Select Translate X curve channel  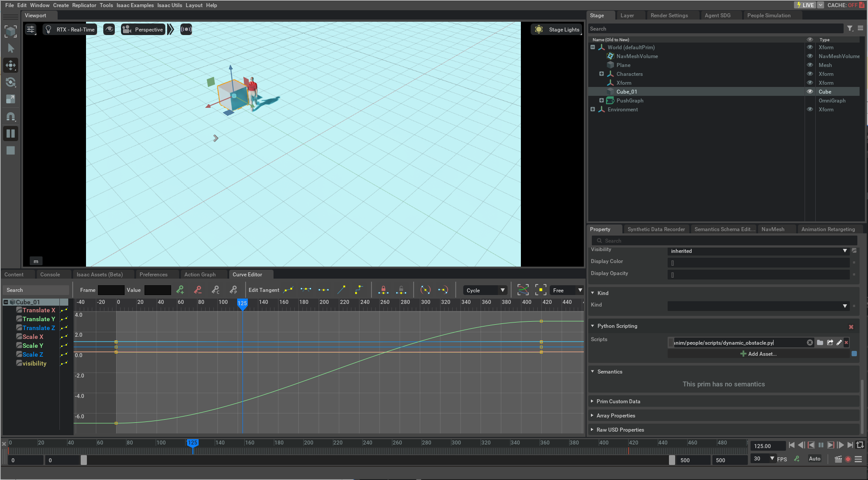coord(39,310)
